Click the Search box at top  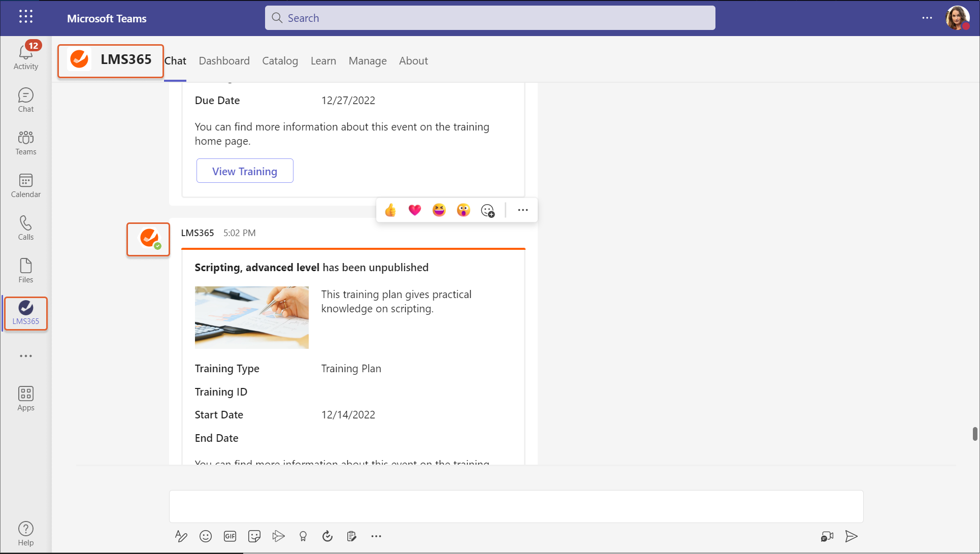pos(490,18)
